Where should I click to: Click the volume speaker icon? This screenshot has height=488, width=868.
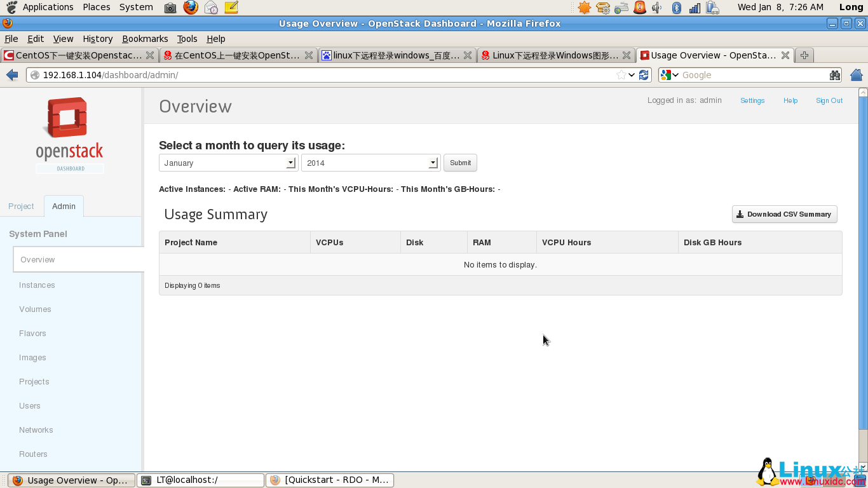(x=656, y=7)
